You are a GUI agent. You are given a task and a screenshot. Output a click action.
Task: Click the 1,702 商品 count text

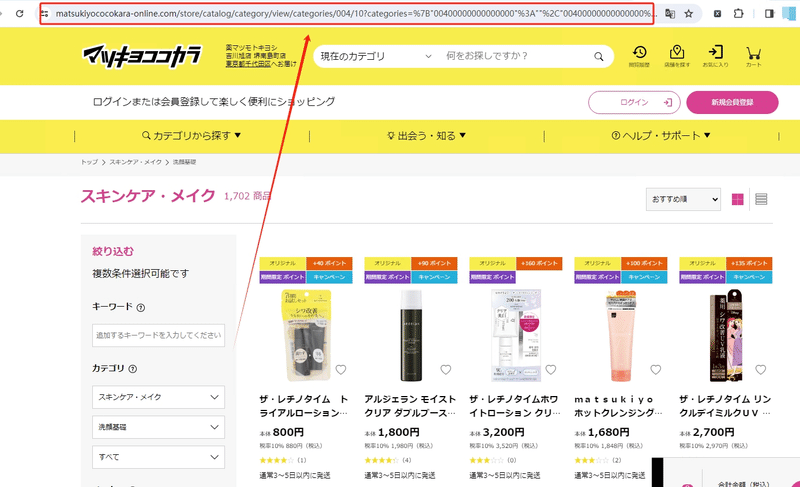point(248,196)
